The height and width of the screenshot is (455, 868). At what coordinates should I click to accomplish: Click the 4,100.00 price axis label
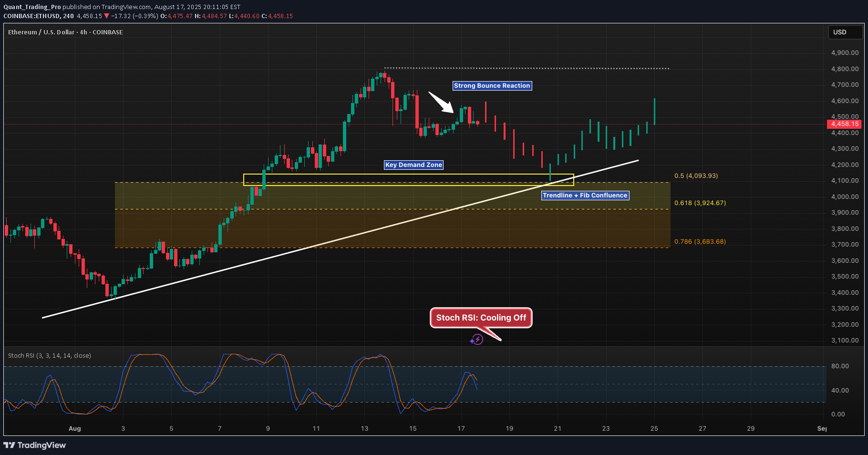coord(845,181)
